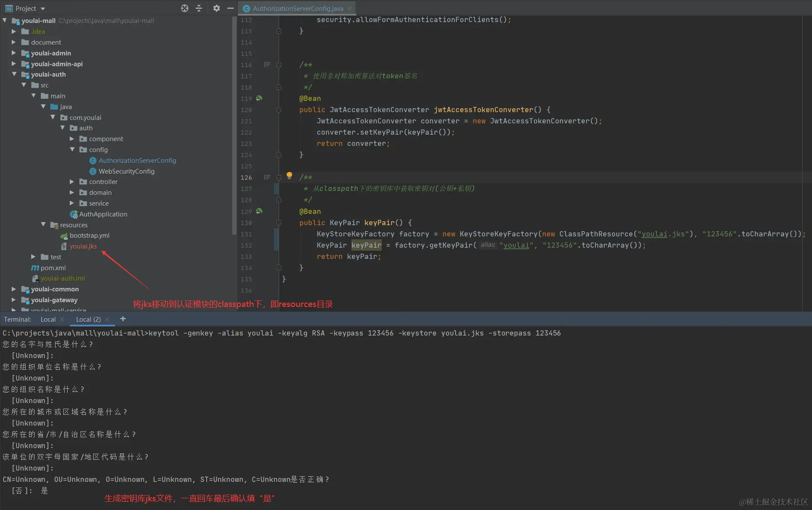Click the collapse all icon in Project toolbar
The width and height of the screenshot is (812, 510).
[x=199, y=8]
